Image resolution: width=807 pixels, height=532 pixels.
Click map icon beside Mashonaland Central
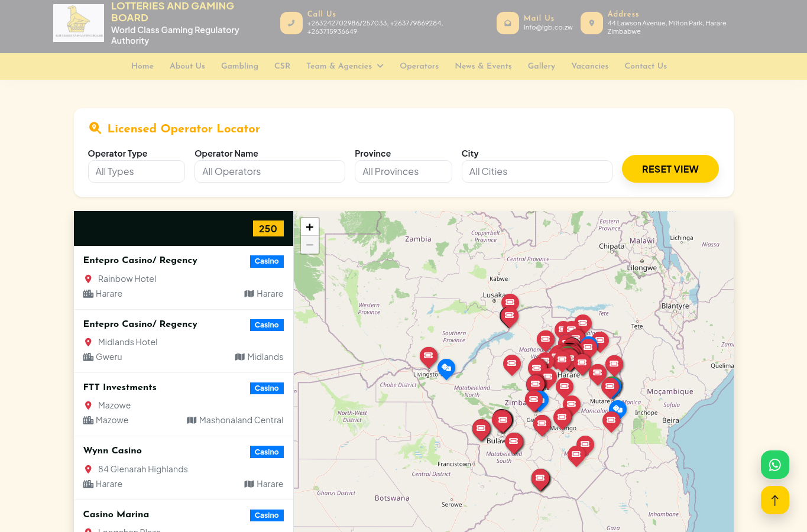[x=192, y=420]
